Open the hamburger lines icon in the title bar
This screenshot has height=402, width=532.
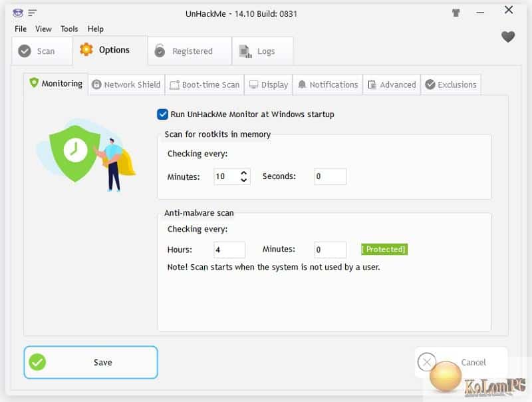pos(32,13)
